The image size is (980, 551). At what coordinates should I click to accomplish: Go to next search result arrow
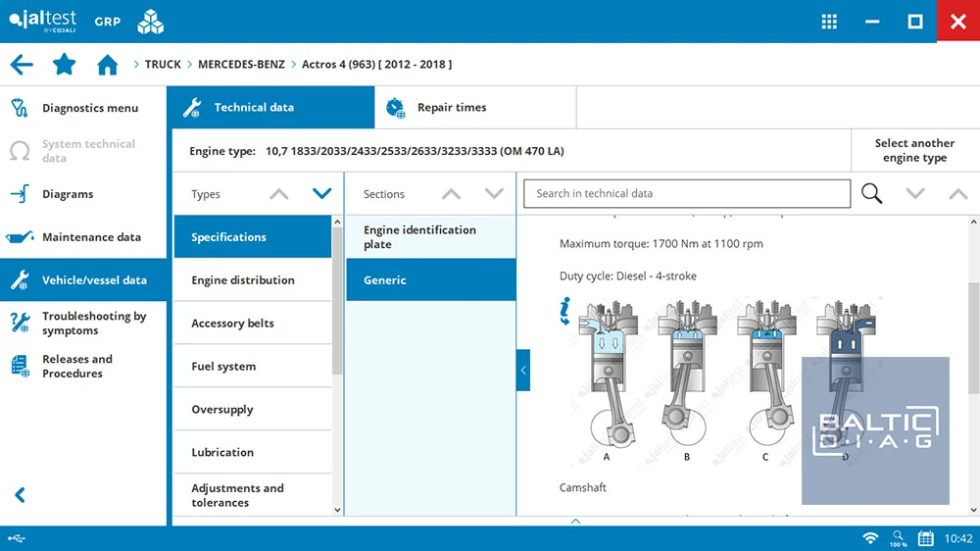(915, 194)
